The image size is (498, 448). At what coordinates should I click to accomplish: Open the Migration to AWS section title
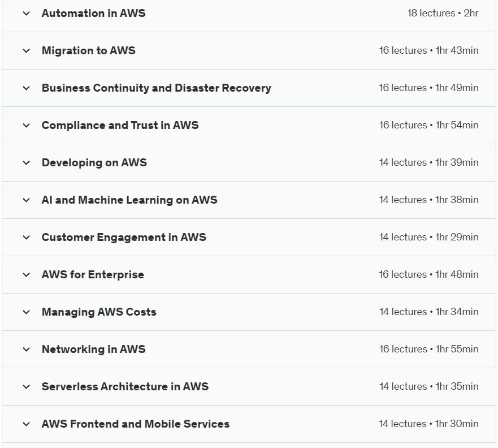pyautogui.click(x=89, y=51)
